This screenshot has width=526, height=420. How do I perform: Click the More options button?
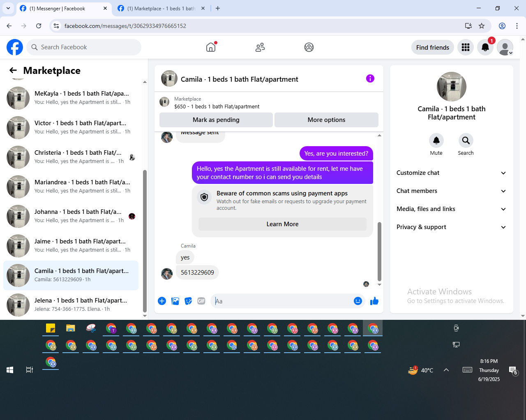326,120
